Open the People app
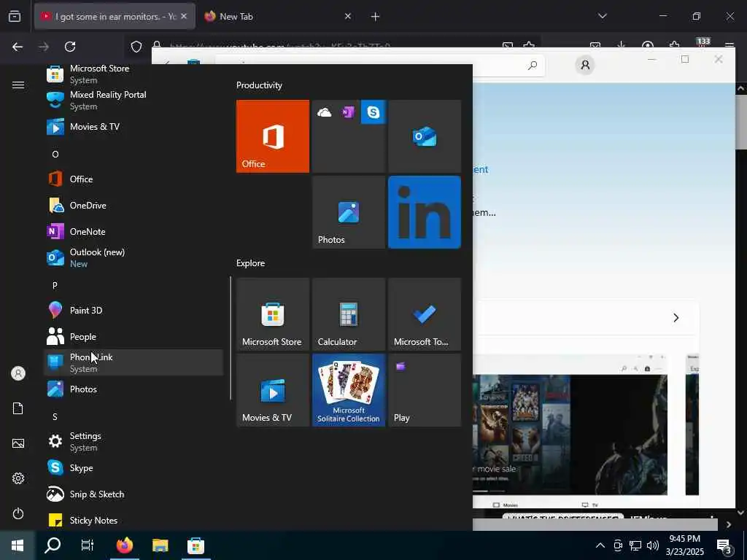 pyautogui.click(x=133, y=337)
